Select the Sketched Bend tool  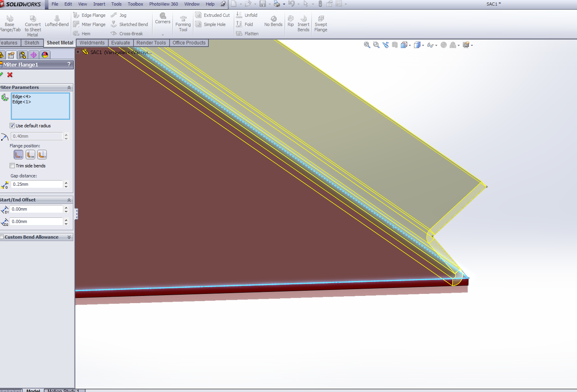(x=129, y=24)
